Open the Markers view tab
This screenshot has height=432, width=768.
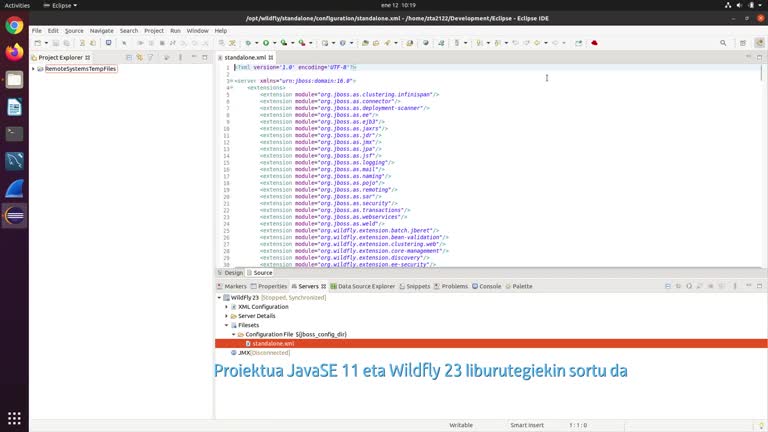[x=232, y=286]
